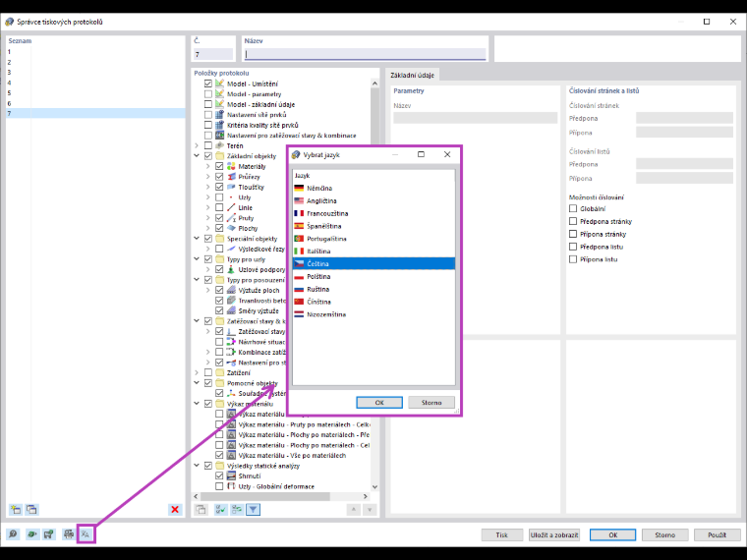Viewport: 747px width, 560px height.
Task: Select protocol number 7 in list
Action: point(95,113)
